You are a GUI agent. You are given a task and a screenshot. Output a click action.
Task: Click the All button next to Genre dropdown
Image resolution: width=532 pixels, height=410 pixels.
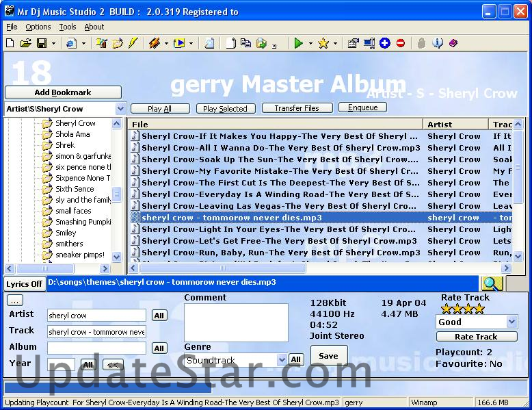[296, 360]
